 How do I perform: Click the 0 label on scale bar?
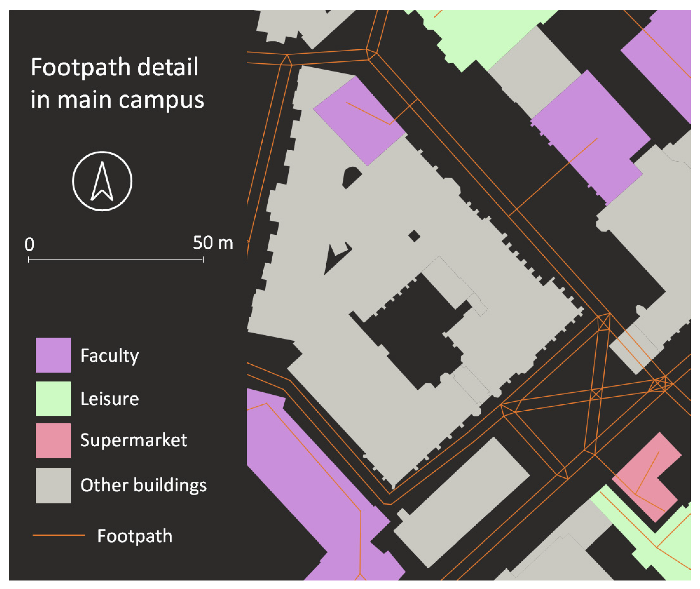click(29, 245)
